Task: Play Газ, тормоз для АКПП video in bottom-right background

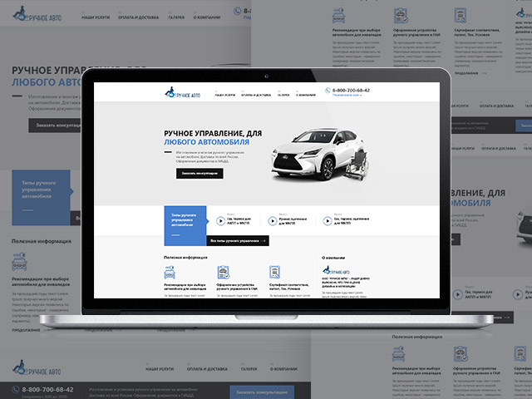Action: (x=457, y=294)
